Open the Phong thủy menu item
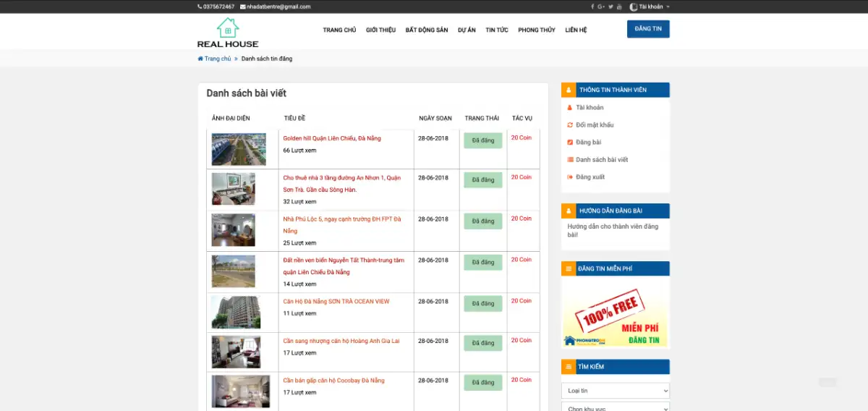Screen dimensions: 868x411 tap(537, 30)
